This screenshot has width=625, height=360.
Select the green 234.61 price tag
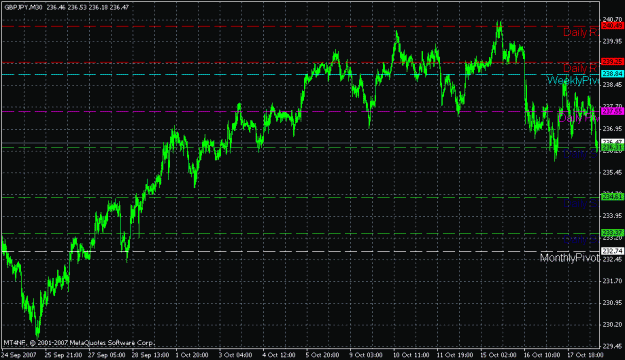[x=612, y=197]
